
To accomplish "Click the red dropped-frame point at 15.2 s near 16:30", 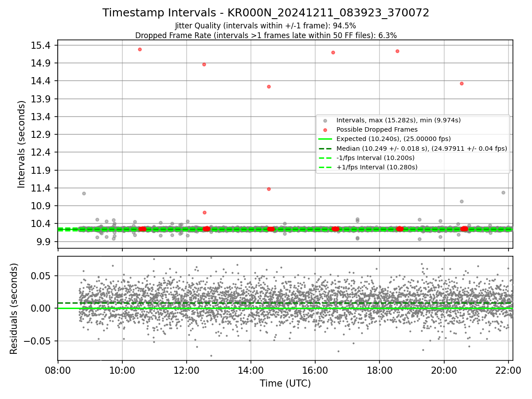I will (333, 52).
